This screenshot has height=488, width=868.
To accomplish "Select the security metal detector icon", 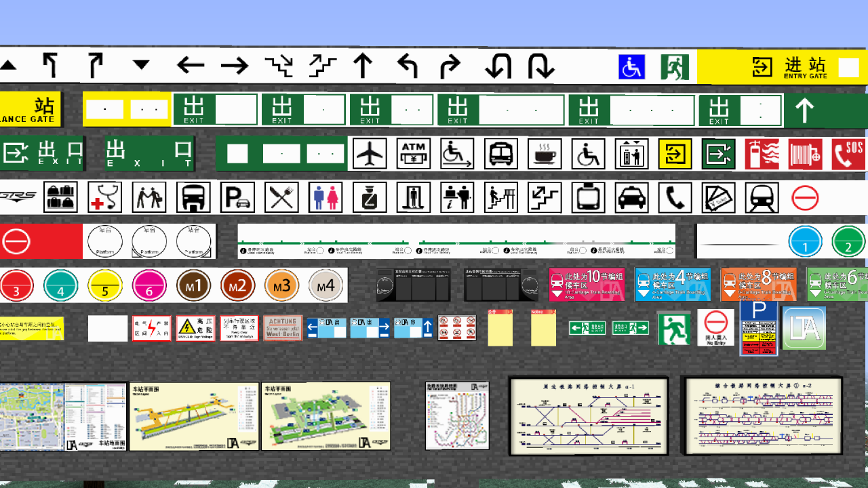I will (413, 197).
